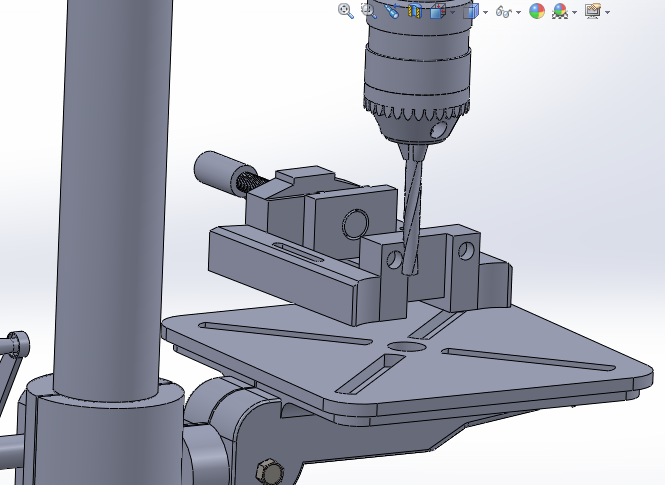
Task: Click the Zoom to Fit icon
Action: (x=346, y=11)
